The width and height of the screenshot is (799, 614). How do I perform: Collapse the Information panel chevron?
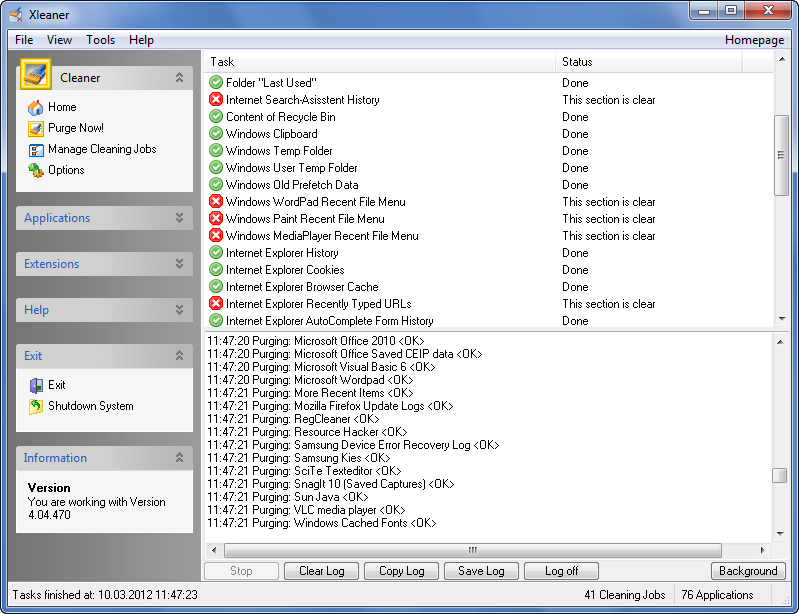pos(179,458)
